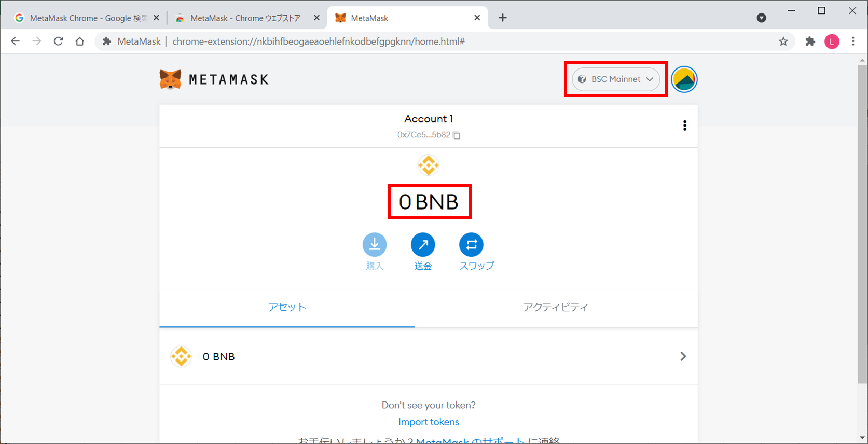Close the active MetaMask tab
Image resolution: width=868 pixels, height=444 pixels.
477,18
